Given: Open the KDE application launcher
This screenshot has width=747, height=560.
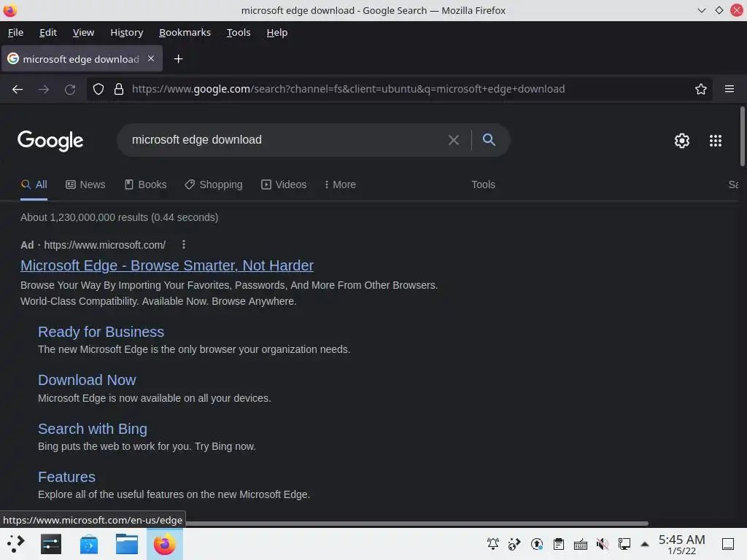Looking at the screenshot, I should tap(15, 544).
